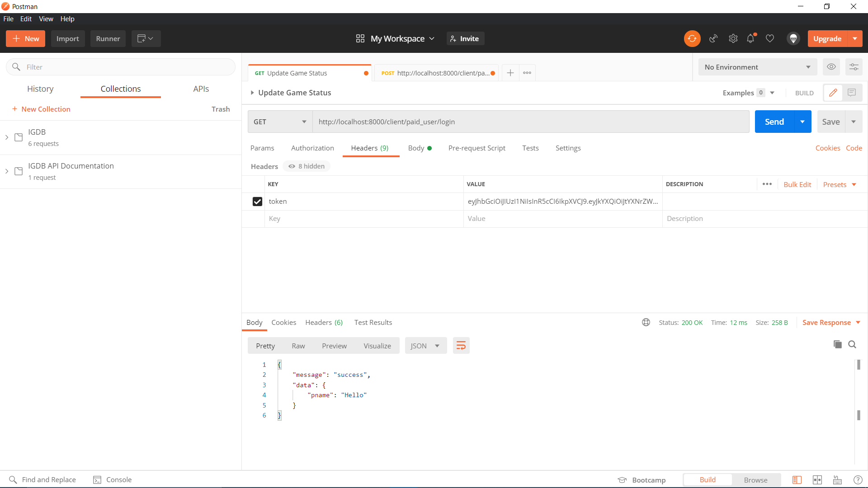Search the response with magnifier icon
This screenshot has width=868, height=488.
[852, 344]
